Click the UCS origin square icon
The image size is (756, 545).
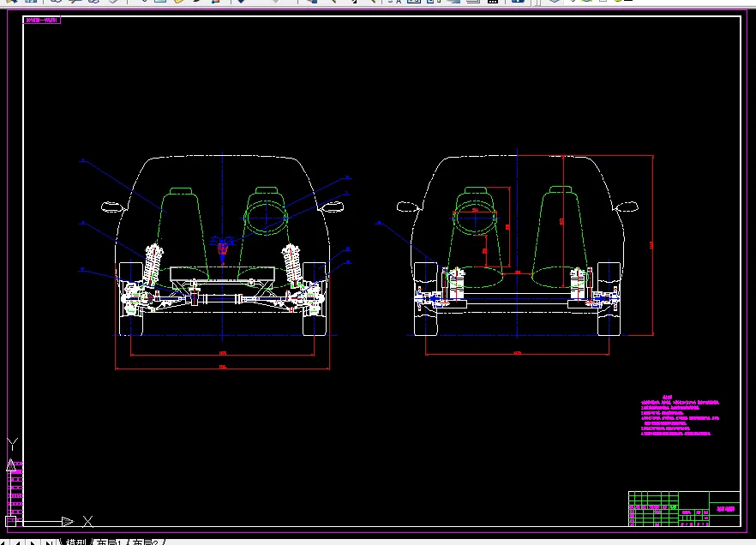click(x=10, y=521)
